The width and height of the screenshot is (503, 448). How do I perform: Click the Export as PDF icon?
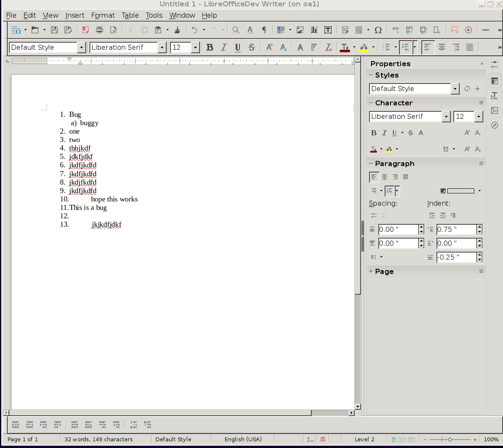[85, 30]
